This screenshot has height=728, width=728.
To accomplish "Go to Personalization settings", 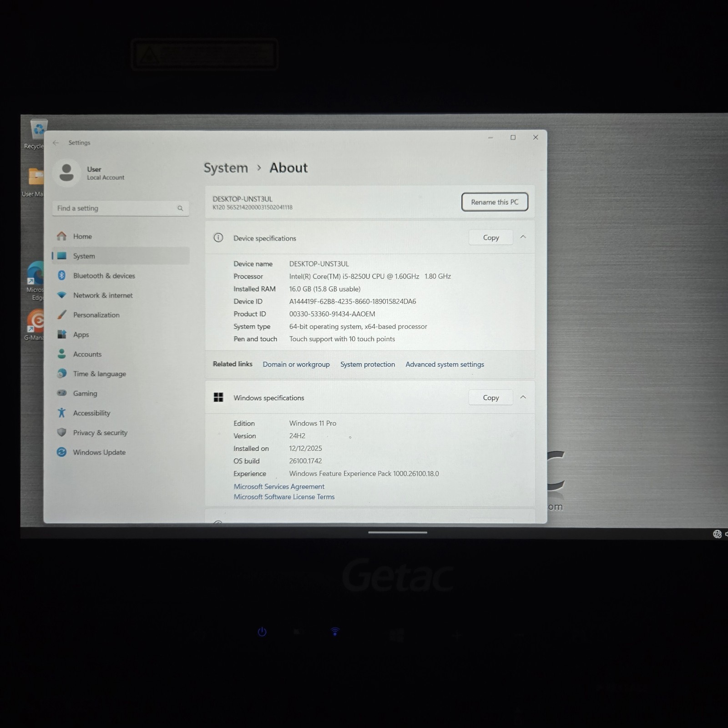I will pos(121,315).
